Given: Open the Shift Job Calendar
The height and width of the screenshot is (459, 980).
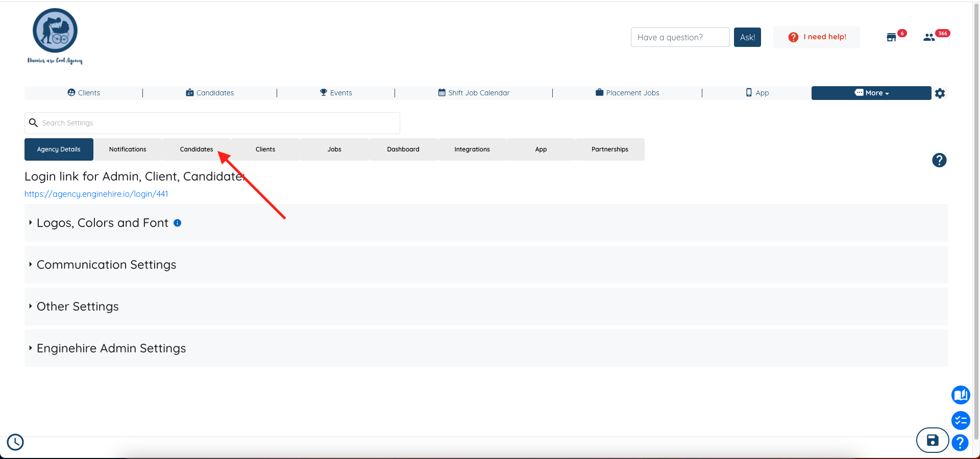Looking at the screenshot, I should [x=474, y=93].
